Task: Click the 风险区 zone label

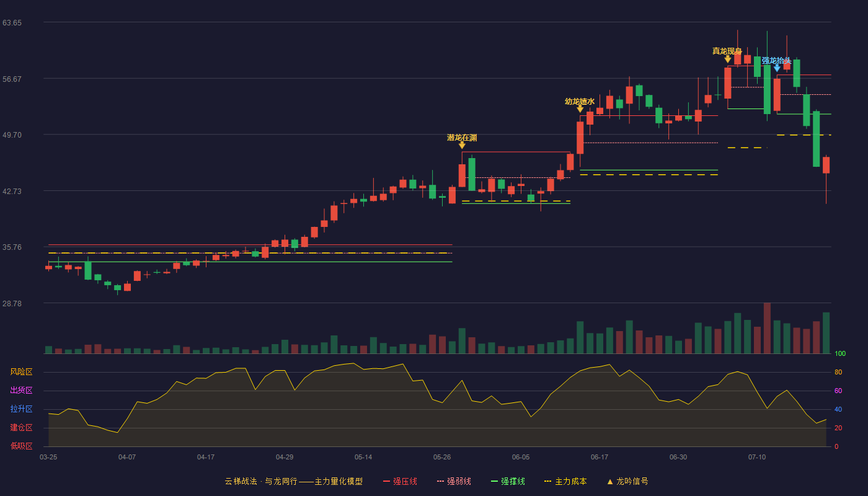Action: pyautogui.click(x=21, y=372)
